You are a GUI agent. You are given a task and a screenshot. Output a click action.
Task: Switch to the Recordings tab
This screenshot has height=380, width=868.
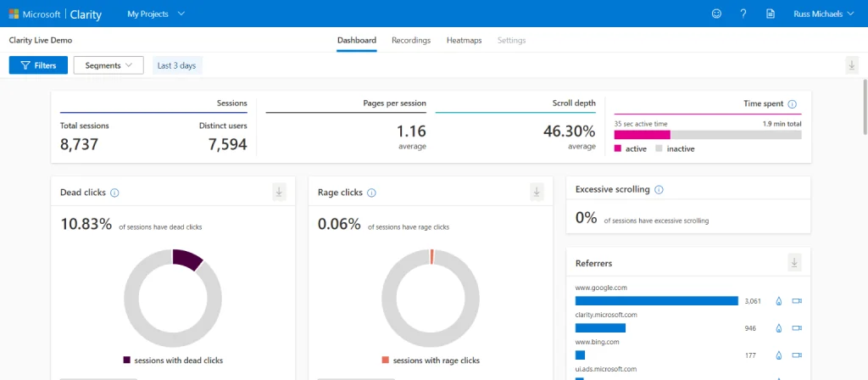(x=411, y=41)
